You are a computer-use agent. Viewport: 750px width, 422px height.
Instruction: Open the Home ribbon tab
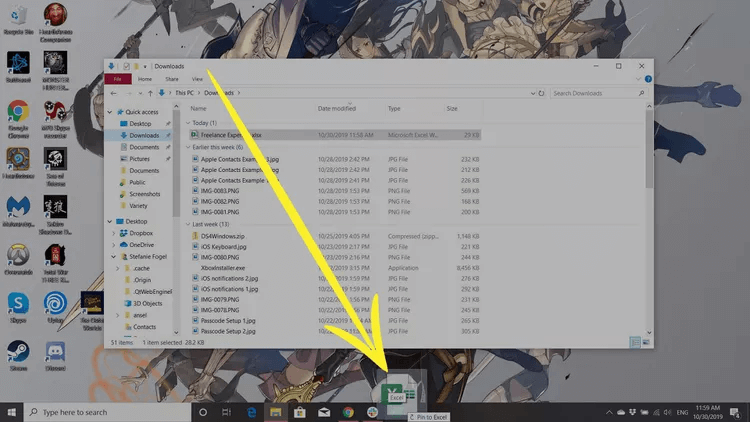pos(145,79)
